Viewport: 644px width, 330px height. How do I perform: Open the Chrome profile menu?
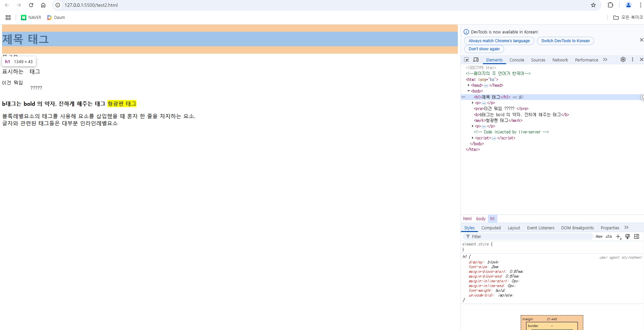628,5
